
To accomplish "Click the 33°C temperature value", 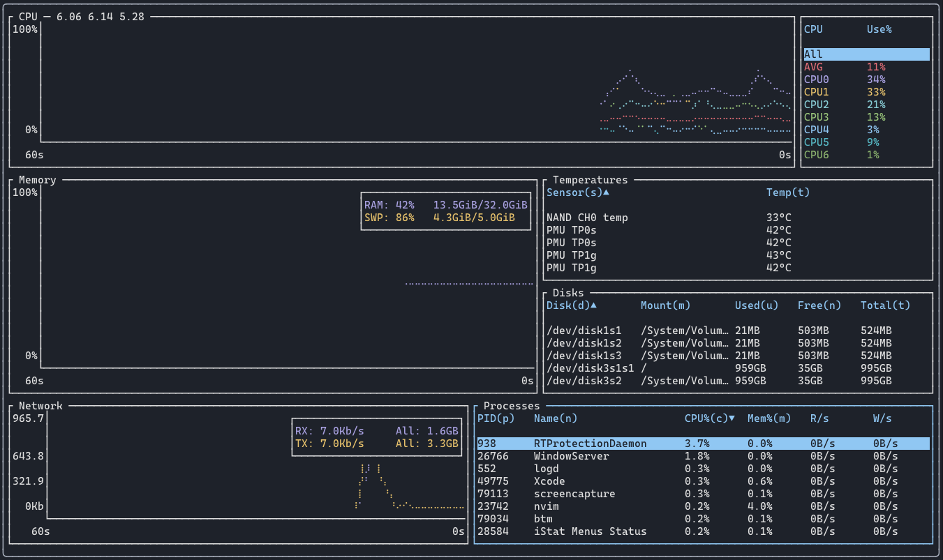I will [x=778, y=218].
